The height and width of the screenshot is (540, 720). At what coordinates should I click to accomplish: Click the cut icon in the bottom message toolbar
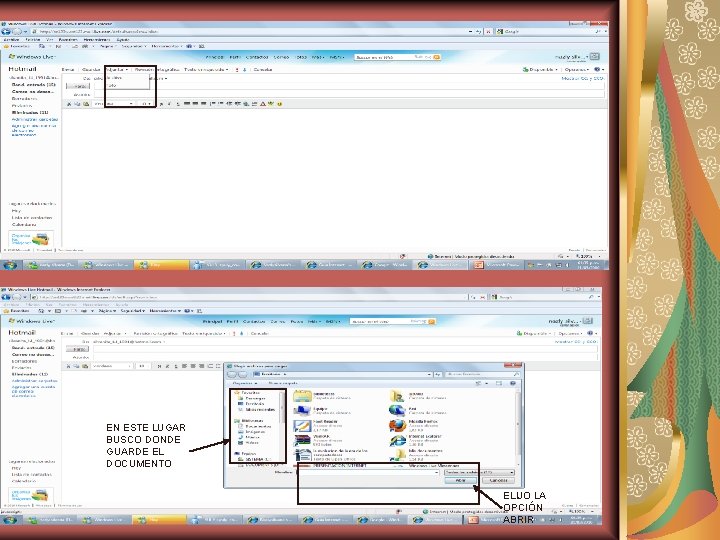click(x=69, y=366)
